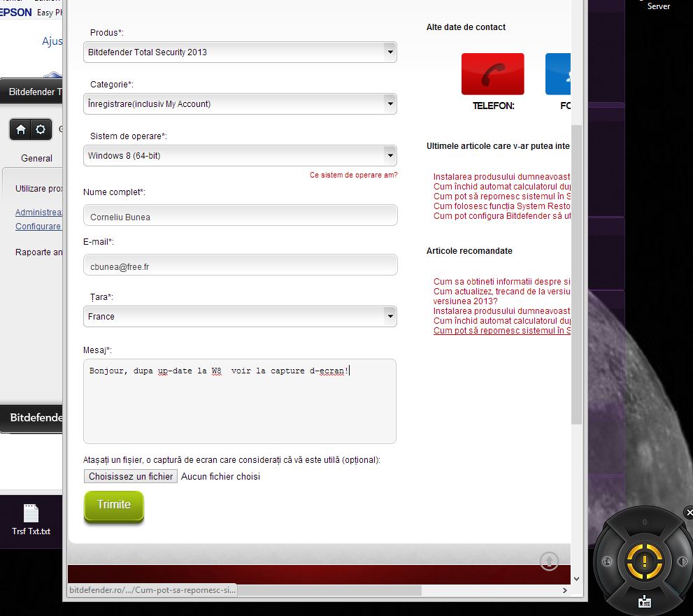The height and width of the screenshot is (616, 693).
Task: Click the shield icon on security widget
Action: 682,561
